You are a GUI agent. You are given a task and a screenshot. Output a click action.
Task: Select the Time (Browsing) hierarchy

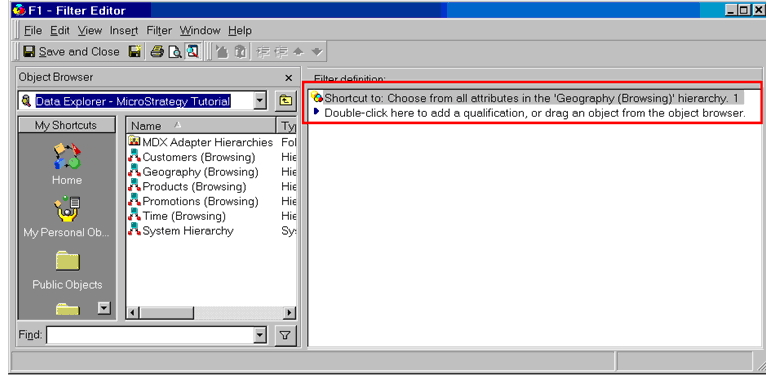(177, 216)
